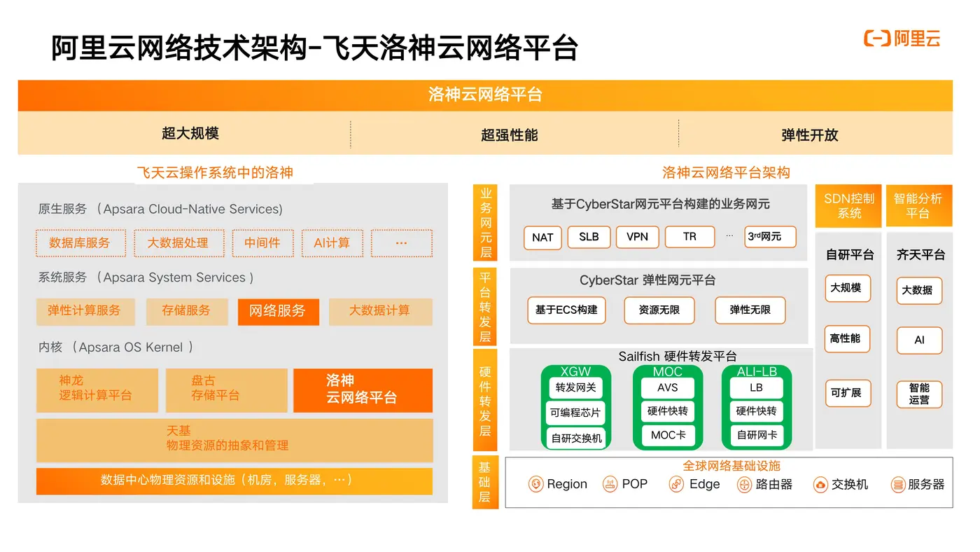Click the SDN控制系统 orange header
Viewport: 980px width, 552px height.
(849, 206)
